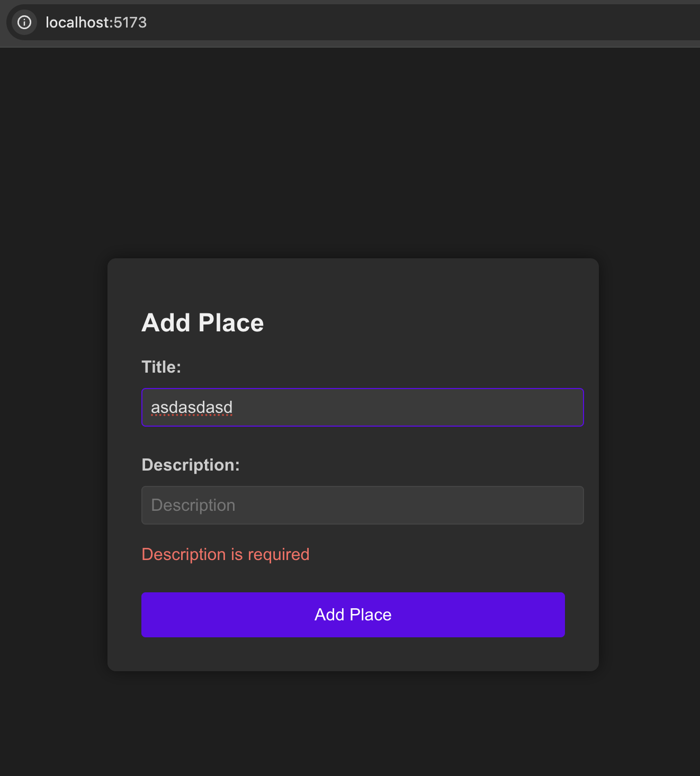The image size is (700, 776).
Task: Click the Description: label
Action: tap(191, 465)
